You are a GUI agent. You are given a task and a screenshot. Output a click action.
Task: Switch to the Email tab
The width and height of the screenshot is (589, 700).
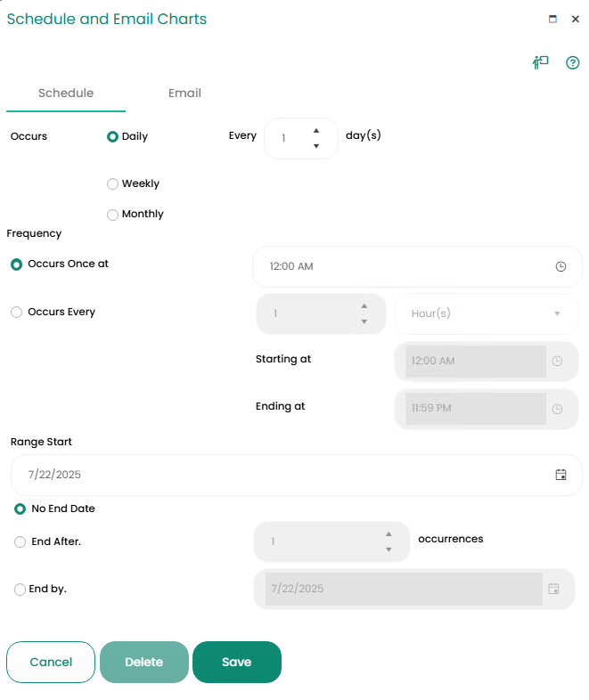[x=184, y=93]
